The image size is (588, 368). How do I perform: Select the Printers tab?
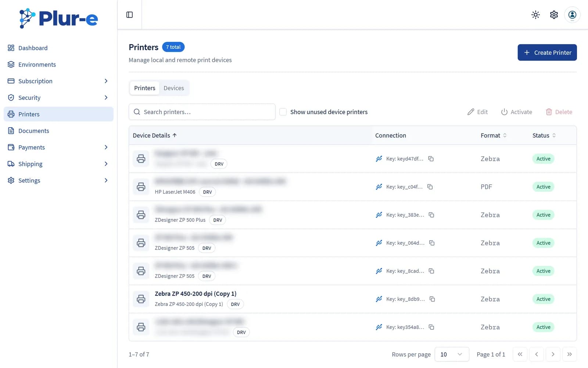(x=145, y=88)
